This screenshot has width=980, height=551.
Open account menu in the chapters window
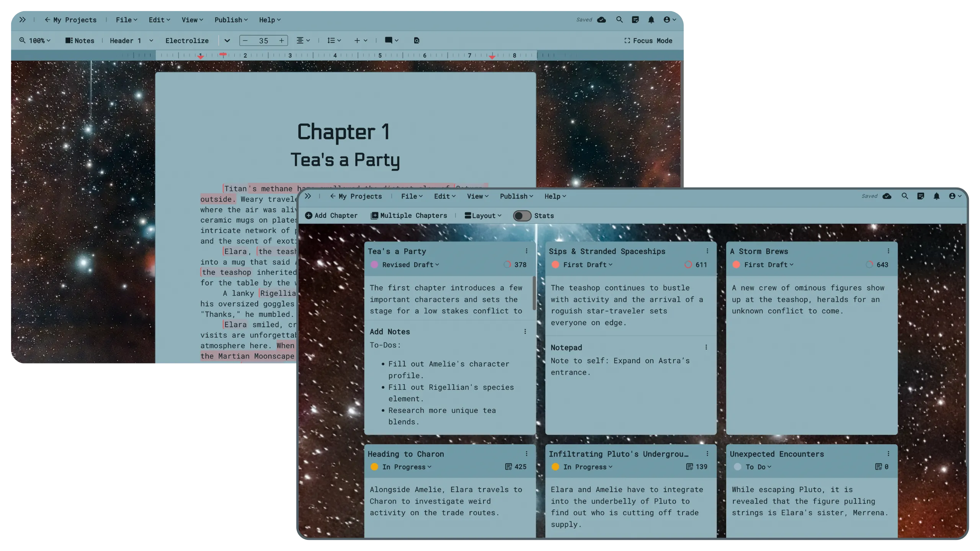(x=955, y=196)
